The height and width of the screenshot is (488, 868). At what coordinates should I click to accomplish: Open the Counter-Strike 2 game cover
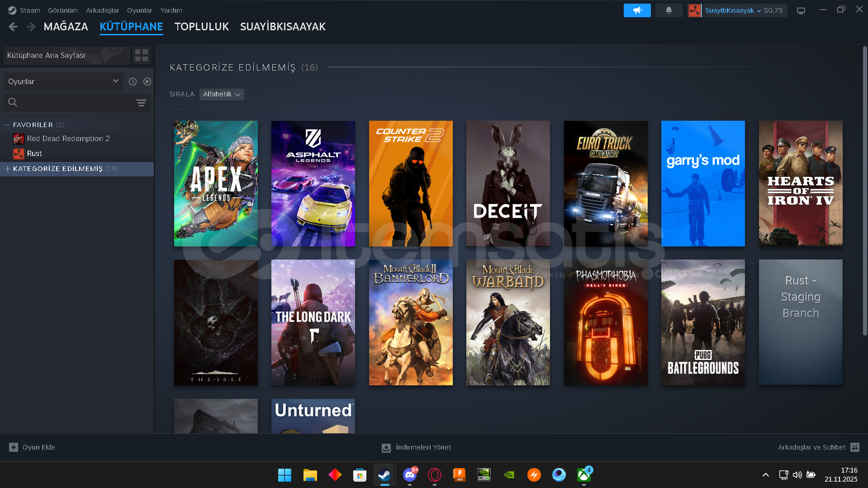tap(410, 183)
